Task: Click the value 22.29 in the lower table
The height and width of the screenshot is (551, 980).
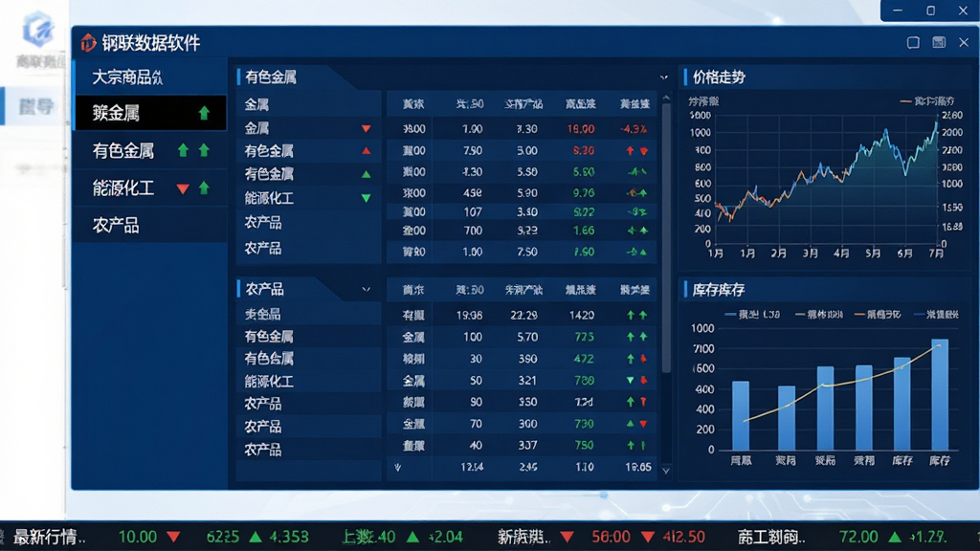Action: coord(523,316)
